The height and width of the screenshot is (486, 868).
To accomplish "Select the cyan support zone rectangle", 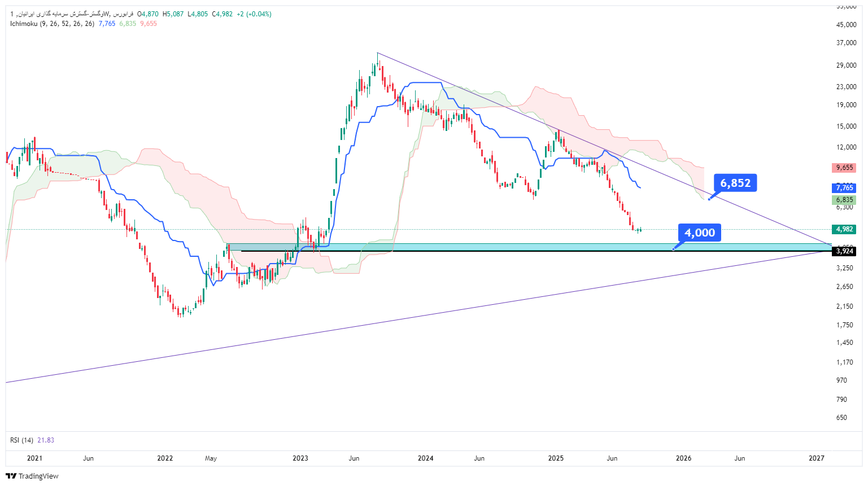I will tap(529, 247).
